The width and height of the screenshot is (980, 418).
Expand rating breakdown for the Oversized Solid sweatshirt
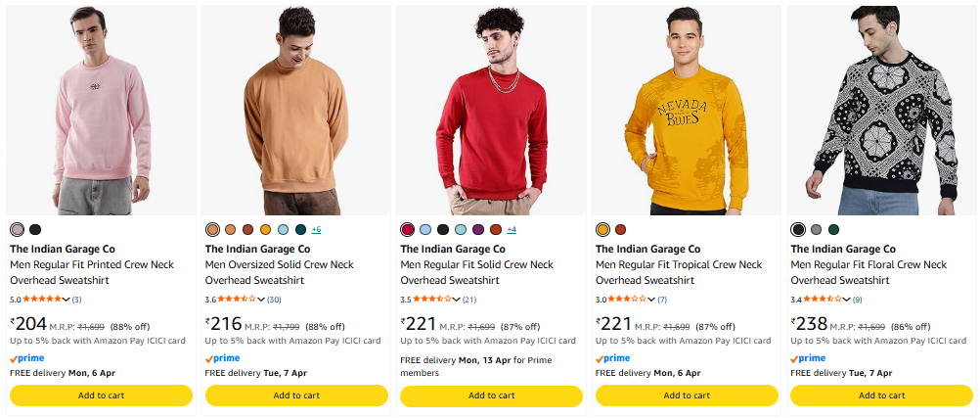tap(262, 300)
